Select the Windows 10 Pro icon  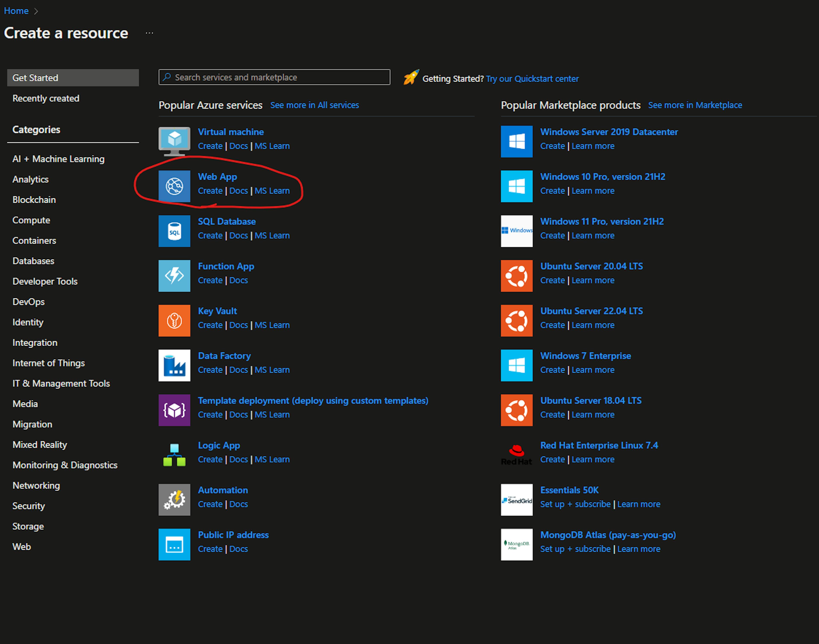516,186
